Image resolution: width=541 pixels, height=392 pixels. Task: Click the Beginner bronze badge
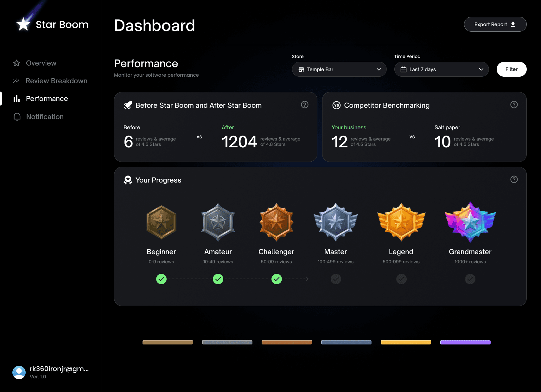[x=161, y=222]
